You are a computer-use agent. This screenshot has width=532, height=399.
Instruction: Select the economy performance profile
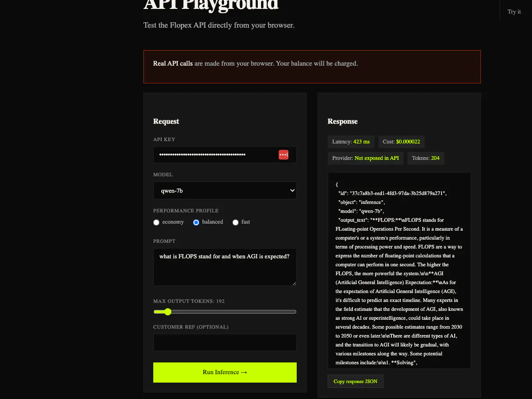click(156, 222)
